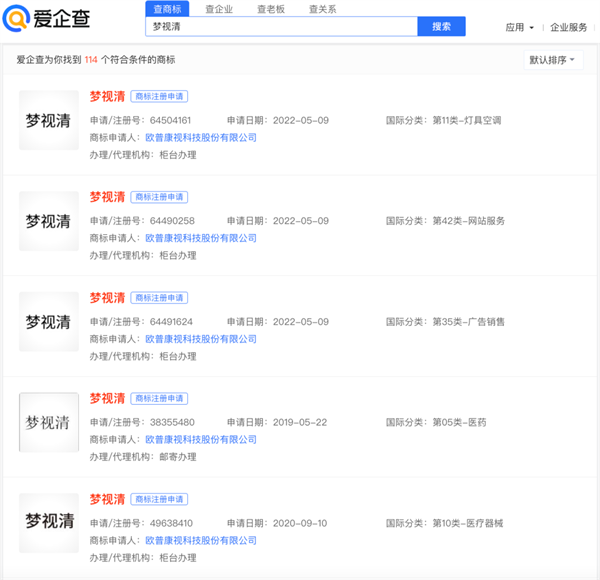Open 梦视清 title of 第10类-医疗器械 result
Image resolution: width=600 pixels, height=580 pixels.
[108, 499]
